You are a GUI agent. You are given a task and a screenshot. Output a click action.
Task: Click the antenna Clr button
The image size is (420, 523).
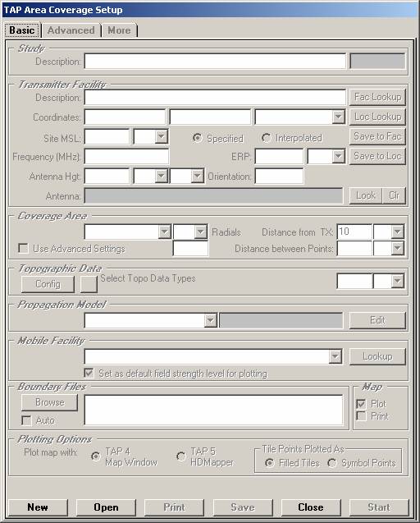tap(394, 195)
